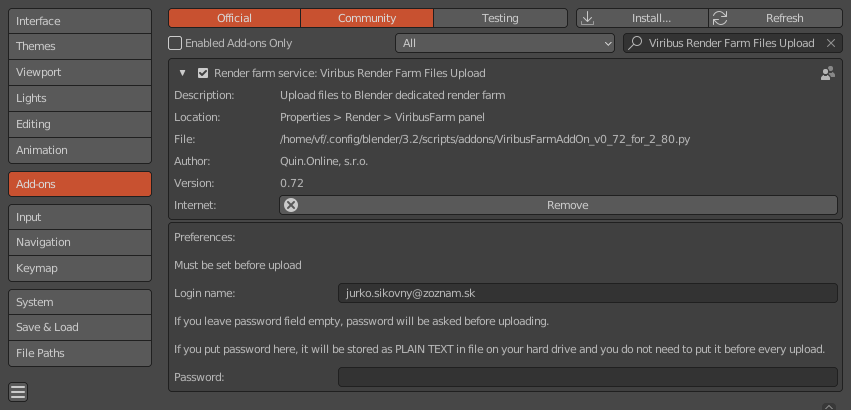Viewport: 851px width, 410px height.
Task: Click the Password input field
Action: click(587, 377)
